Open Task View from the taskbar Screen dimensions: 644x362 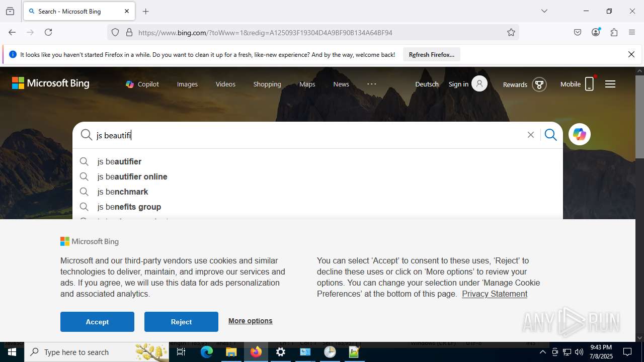click(x=181, y=352)
